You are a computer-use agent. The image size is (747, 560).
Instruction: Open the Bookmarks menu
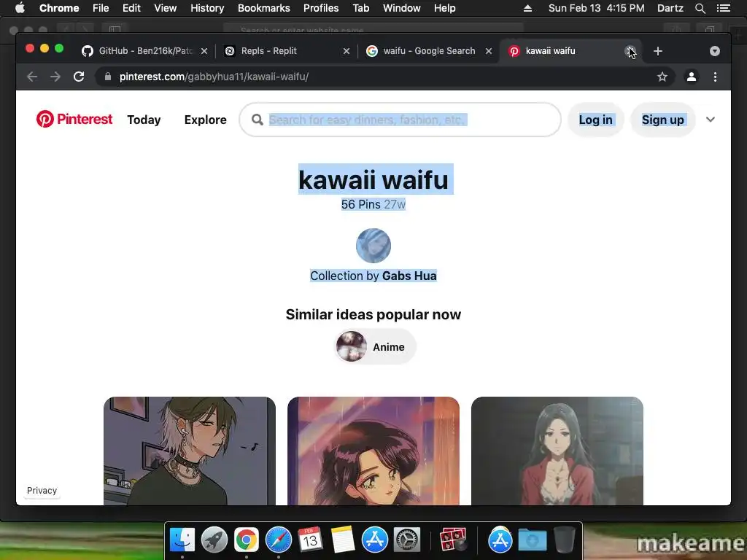[263, 8]
